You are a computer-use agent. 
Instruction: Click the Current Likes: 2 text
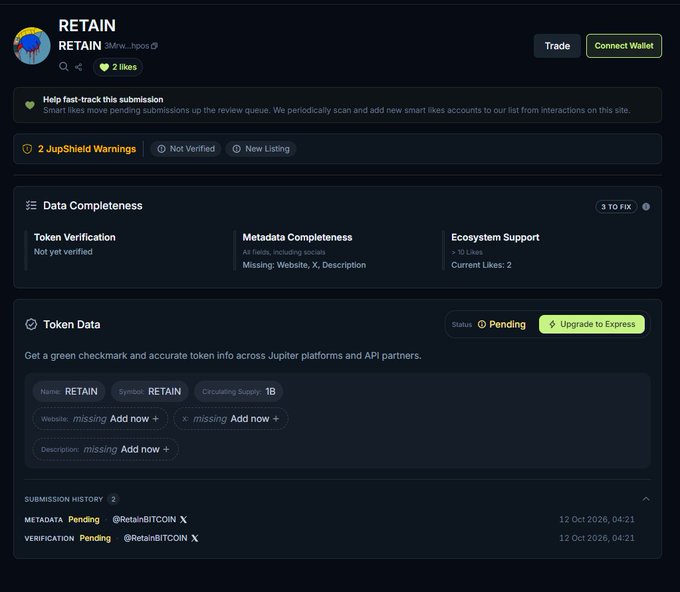[481, 265]
